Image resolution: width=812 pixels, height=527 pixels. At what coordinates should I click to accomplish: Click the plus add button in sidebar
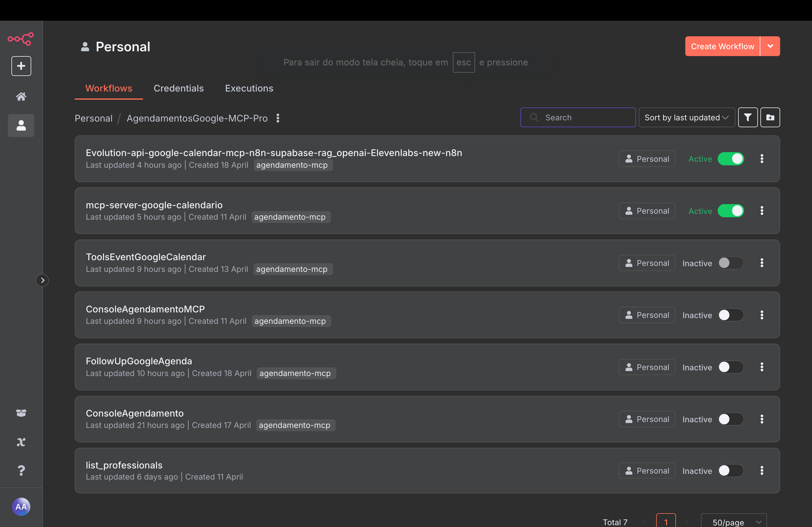(21, 66)
